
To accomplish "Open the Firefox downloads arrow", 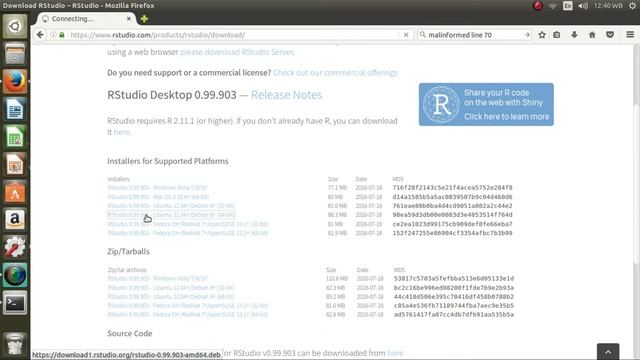I will click(574, 35).
